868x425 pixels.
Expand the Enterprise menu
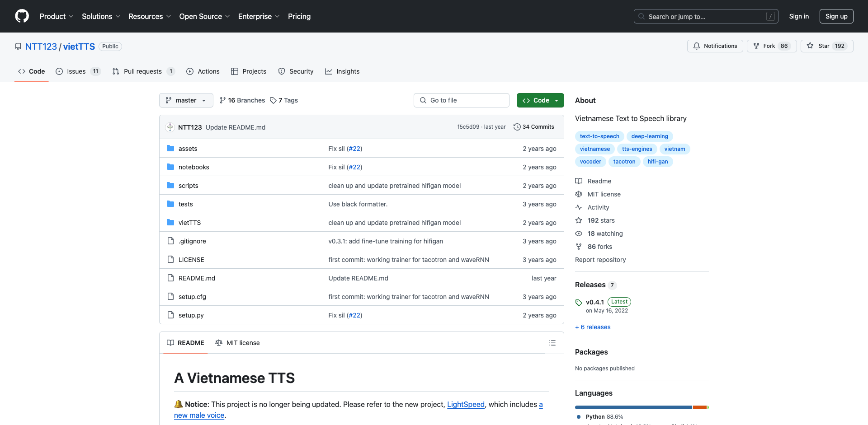pos(259,16)
